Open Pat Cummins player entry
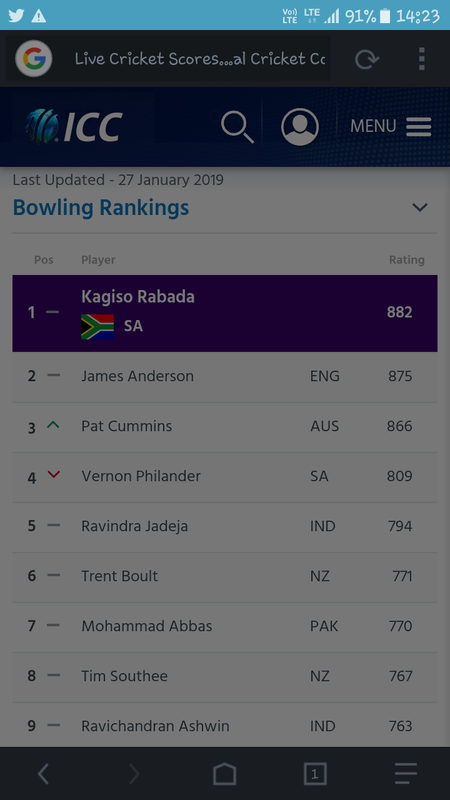The height and width of the screenshot is (800, 450). pos(225,427)
